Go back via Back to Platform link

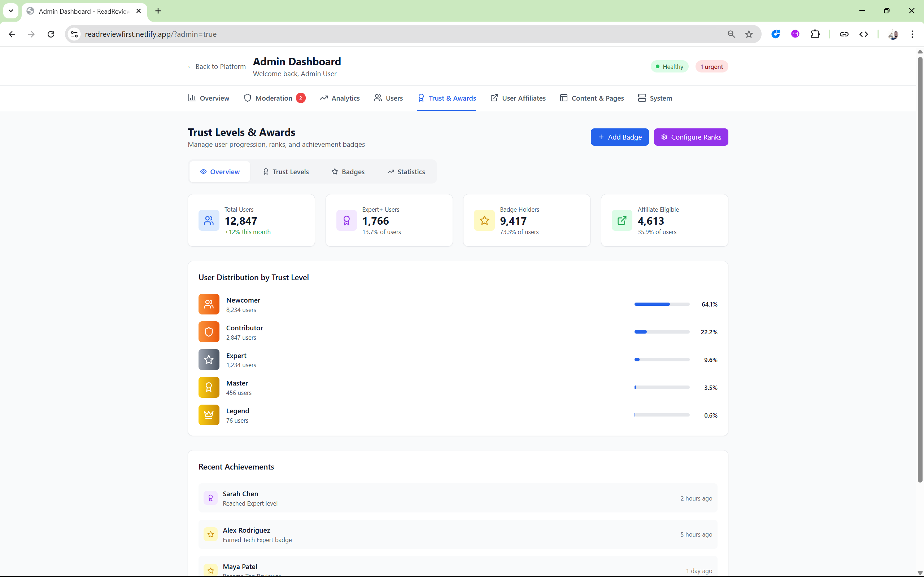[x=217, y=66]
